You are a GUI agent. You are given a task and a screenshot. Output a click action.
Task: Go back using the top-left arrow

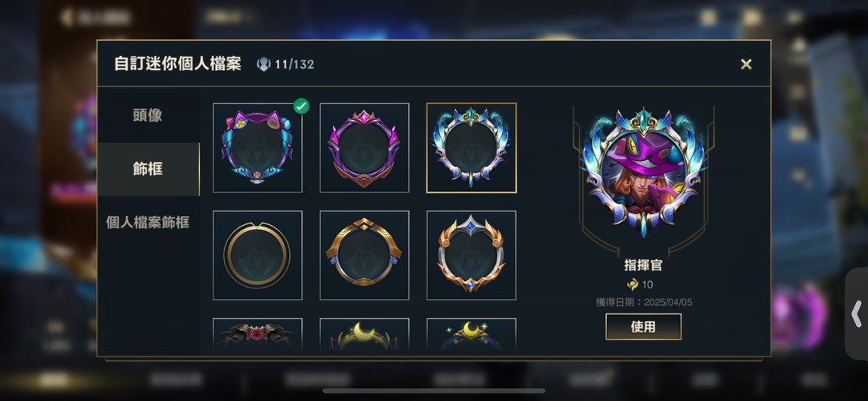pyautogui.click(x=67, y=17)
